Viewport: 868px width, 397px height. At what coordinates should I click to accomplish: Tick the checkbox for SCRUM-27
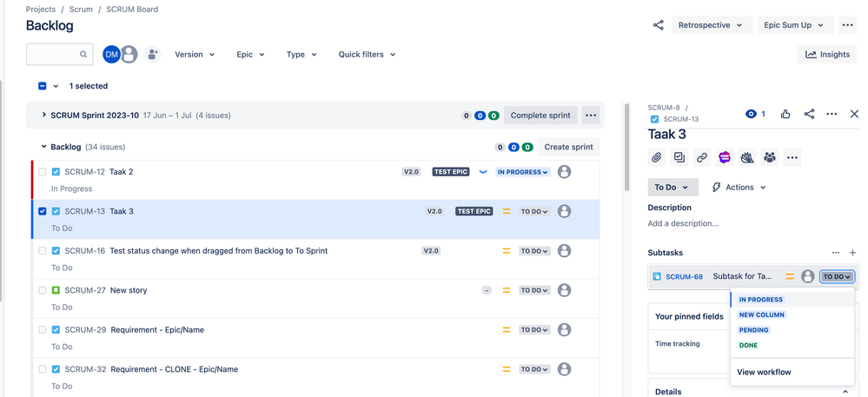[43, 290]
